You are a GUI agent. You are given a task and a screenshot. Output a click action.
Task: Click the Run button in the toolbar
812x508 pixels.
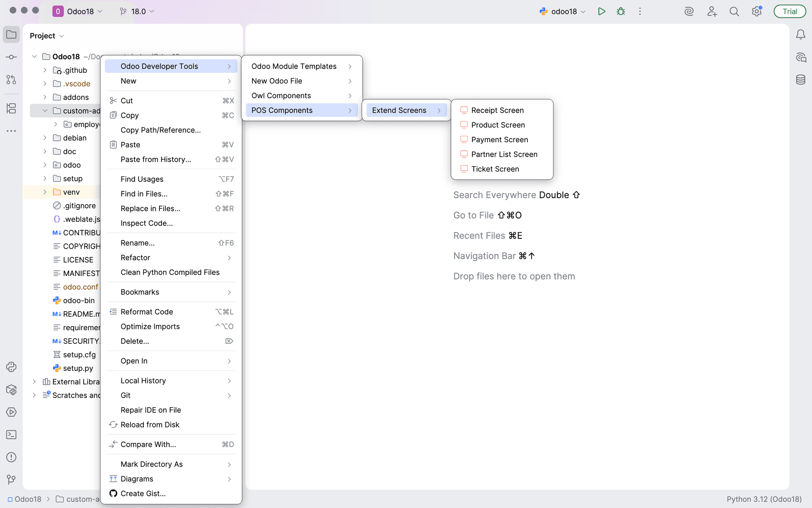pos(601,11)
